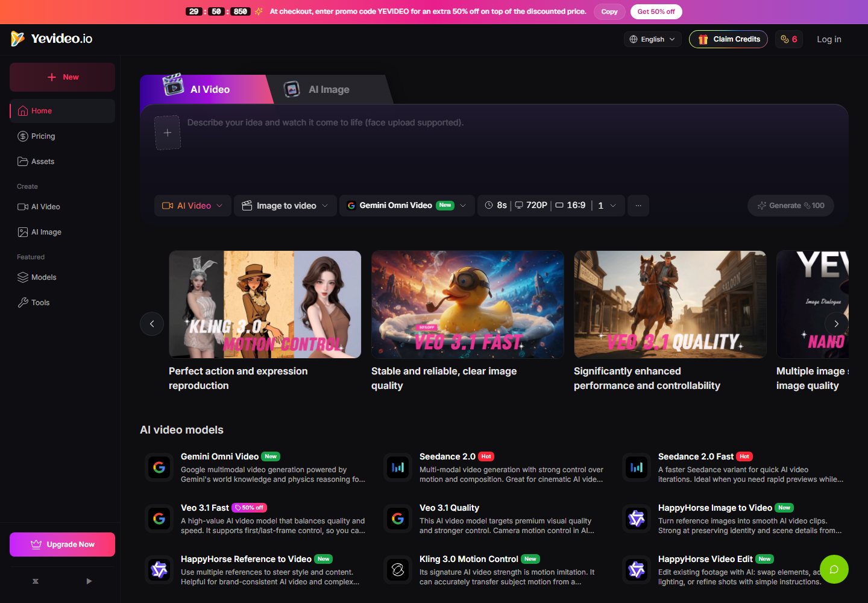Click the Gemini Omni Video model icon

pos(159,467)
